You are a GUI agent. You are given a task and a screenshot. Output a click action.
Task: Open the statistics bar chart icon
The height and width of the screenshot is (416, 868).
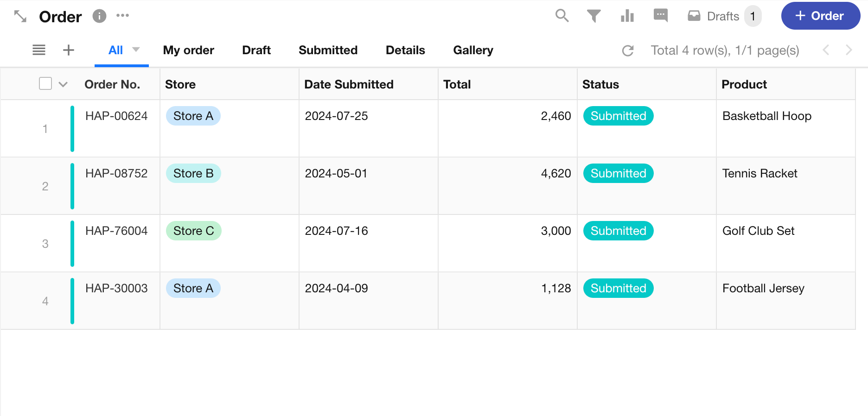627,16
